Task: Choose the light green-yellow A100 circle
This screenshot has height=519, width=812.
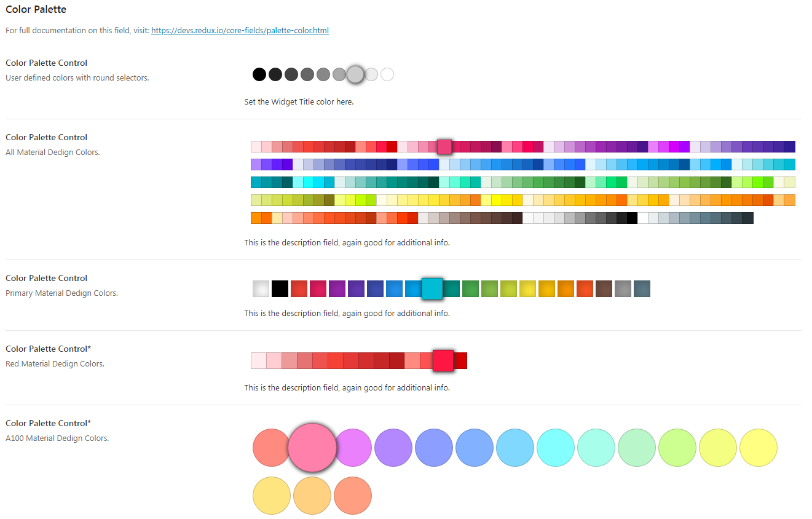Action: (677, 447)
